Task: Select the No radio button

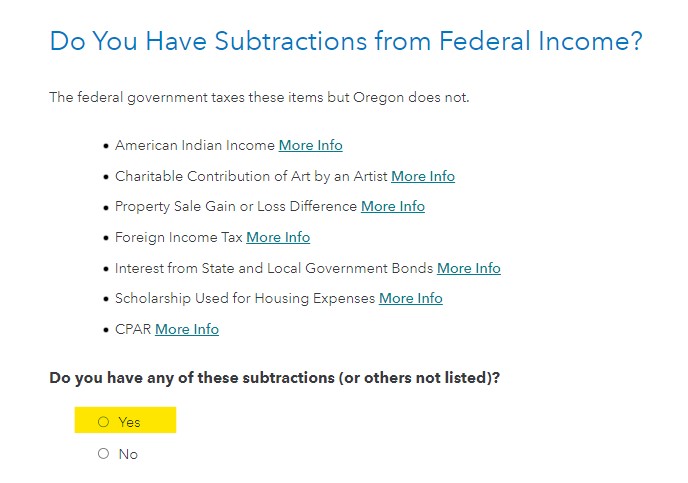Action: (x=103, y=453)
